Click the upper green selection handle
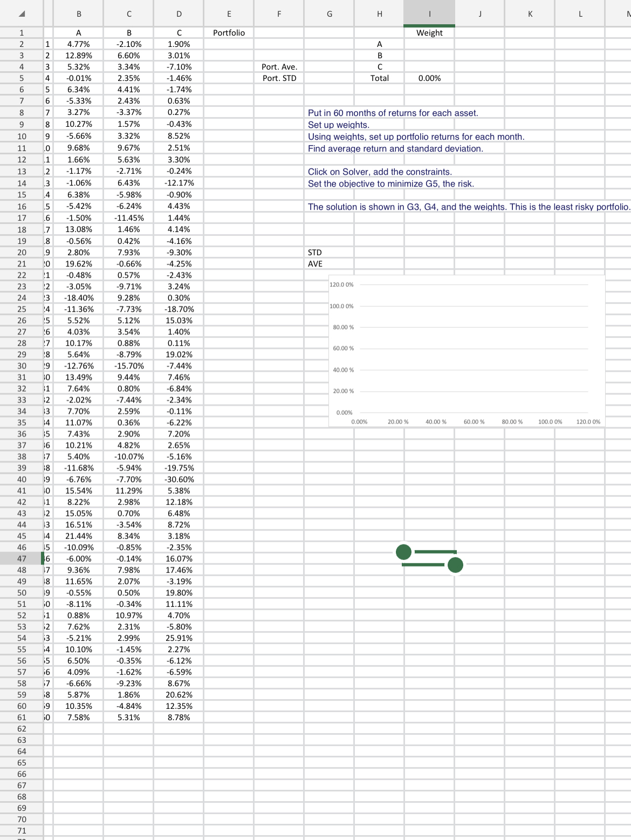 click(x=403, y=552)
